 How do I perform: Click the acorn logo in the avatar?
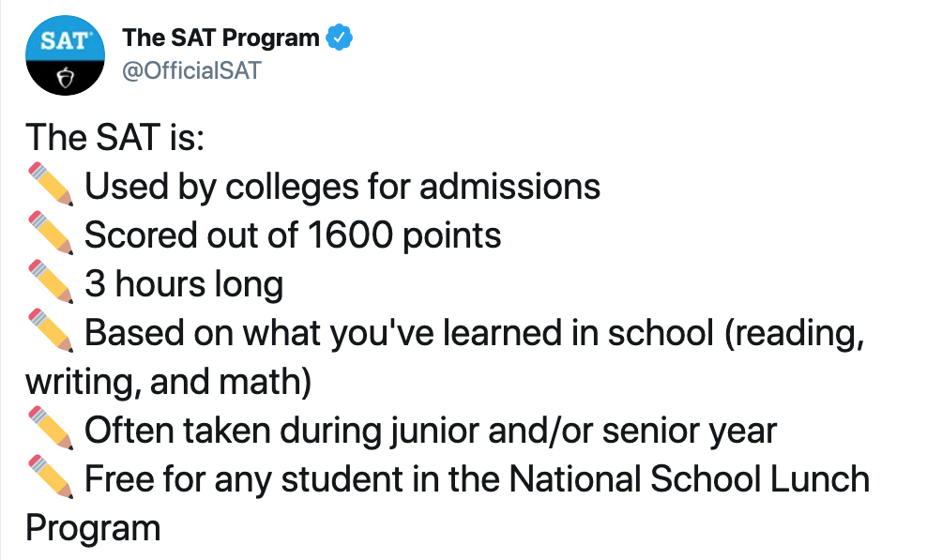65,78
